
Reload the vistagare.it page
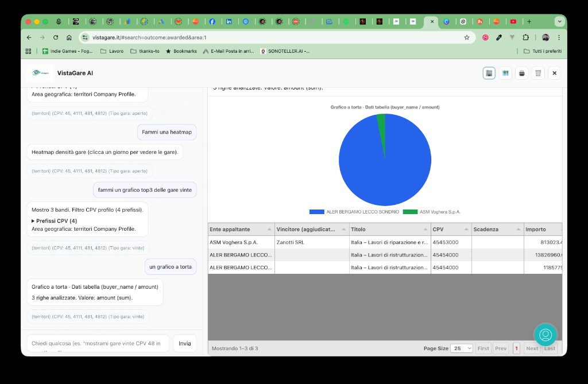(56, 37)
